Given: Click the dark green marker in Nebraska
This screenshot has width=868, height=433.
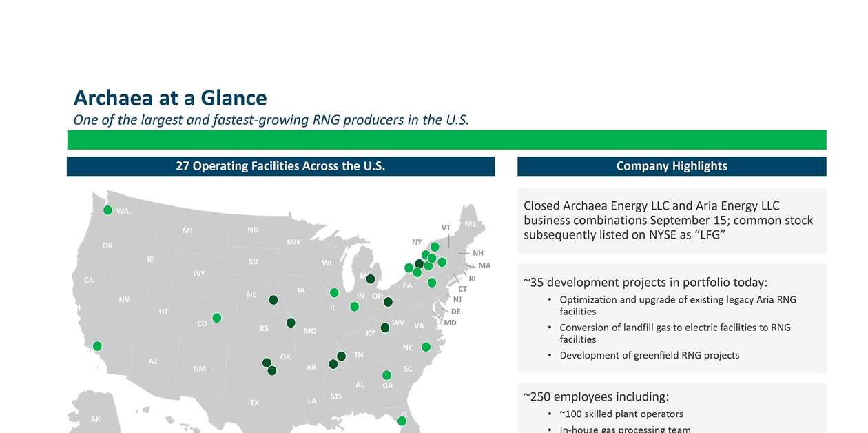Looking at the screenshot, I should [273, 299].
